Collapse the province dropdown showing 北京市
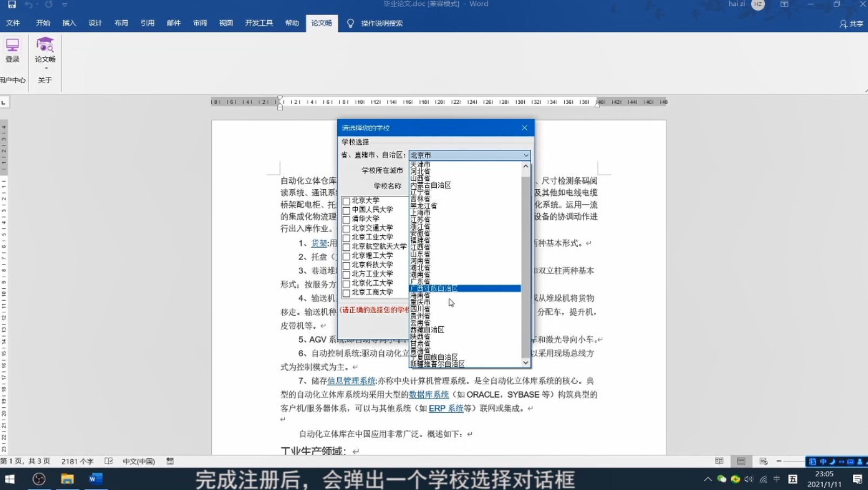 525,155
